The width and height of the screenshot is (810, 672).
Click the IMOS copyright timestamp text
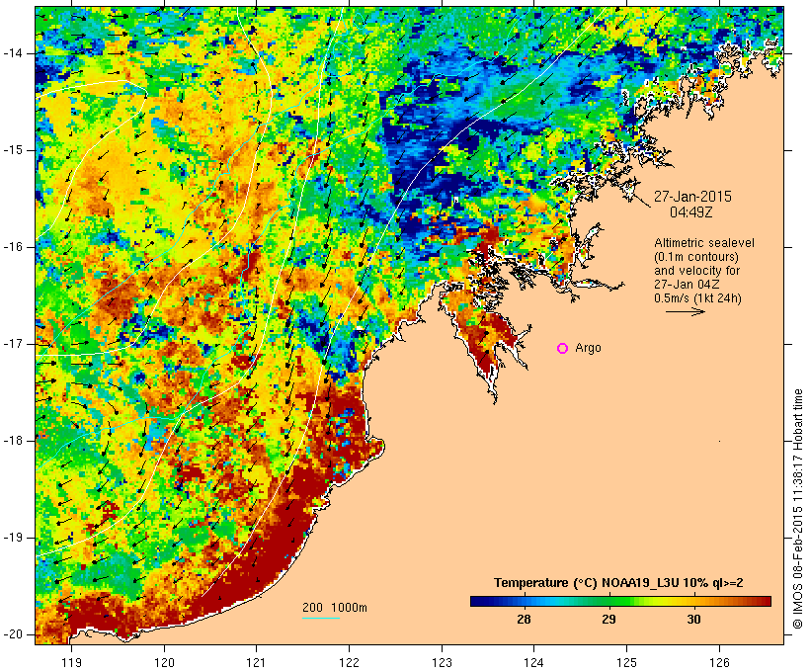click(798, 509)
